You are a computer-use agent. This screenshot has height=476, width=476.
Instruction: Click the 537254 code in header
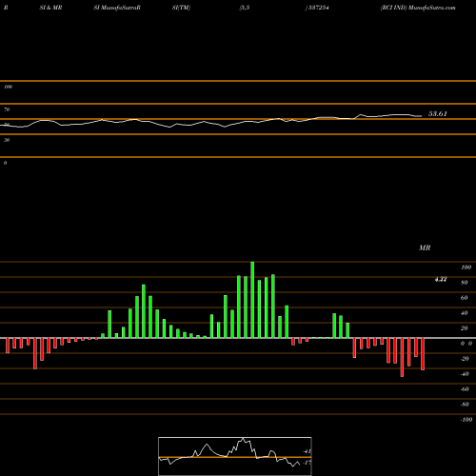318,8
